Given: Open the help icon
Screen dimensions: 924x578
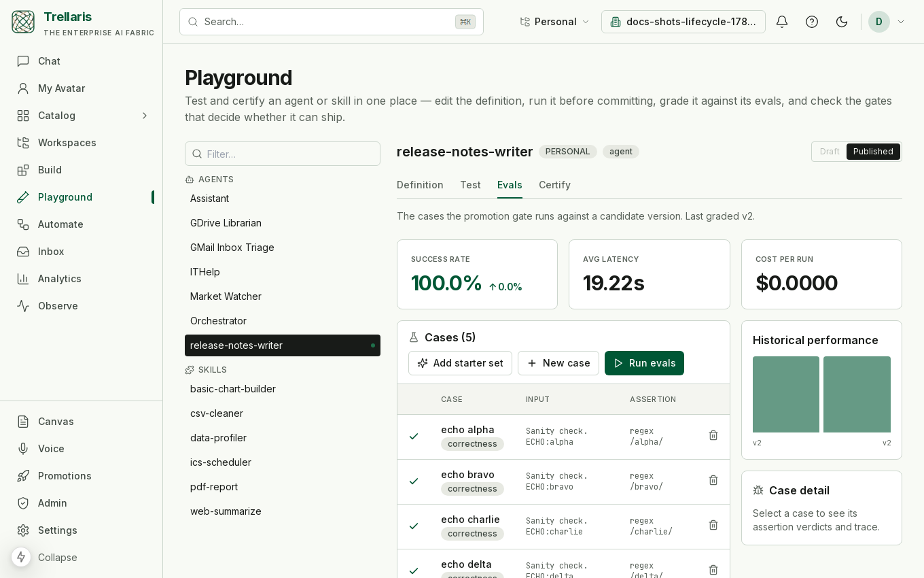Looking at the screenshot, I should point(812,22).
